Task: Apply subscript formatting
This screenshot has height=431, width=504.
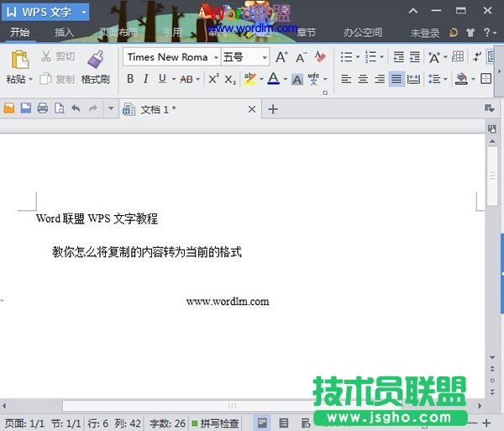Action: point(229,79)
